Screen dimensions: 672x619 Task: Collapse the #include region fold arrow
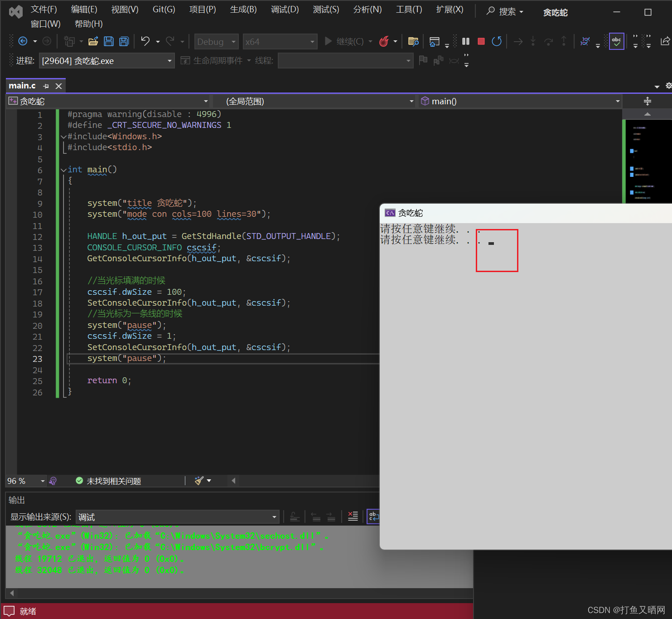point(63,136)
